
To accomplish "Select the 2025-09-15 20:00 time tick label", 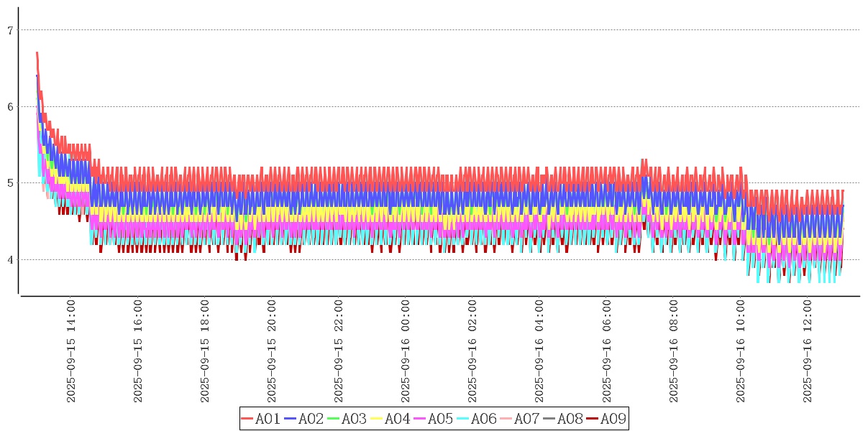I will 273,351.
